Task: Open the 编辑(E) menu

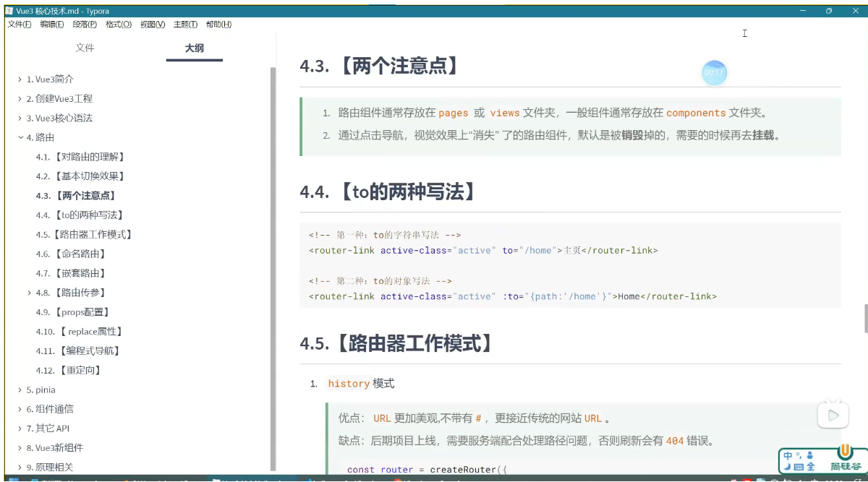Action: point(52,24)
